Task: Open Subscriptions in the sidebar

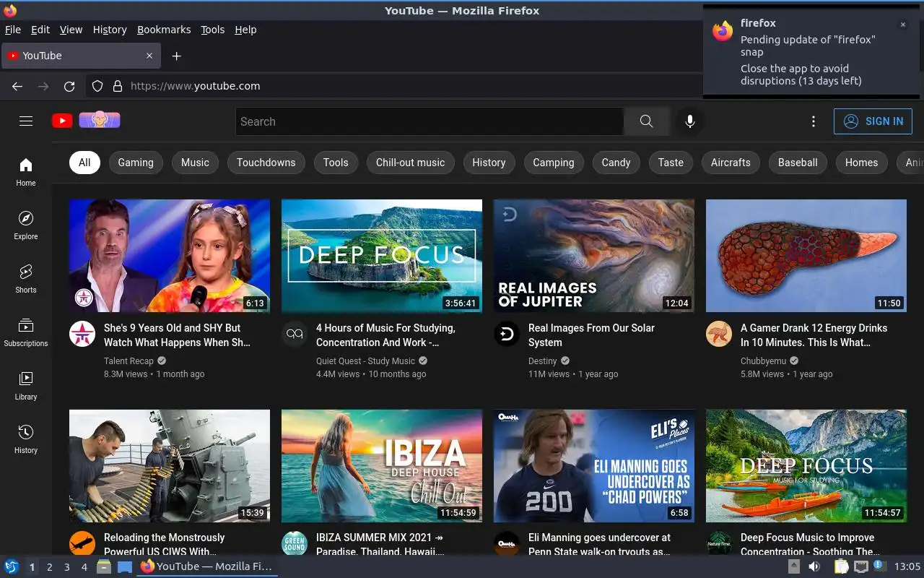Action: 26,332
